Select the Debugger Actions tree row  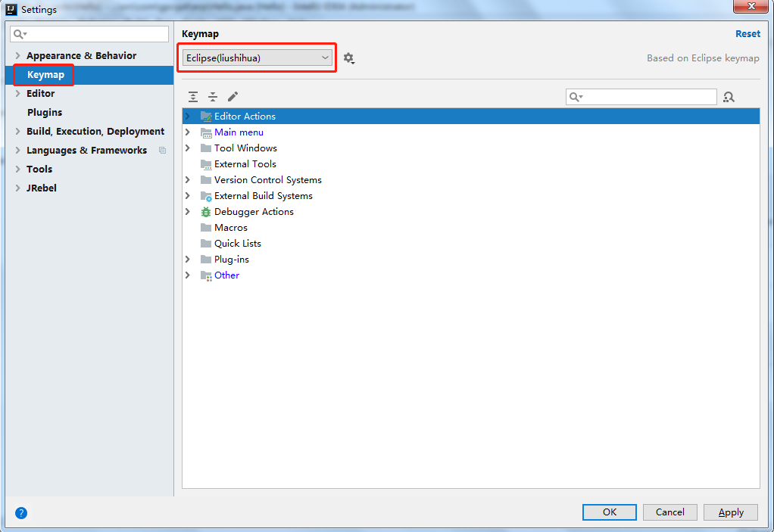470,212
